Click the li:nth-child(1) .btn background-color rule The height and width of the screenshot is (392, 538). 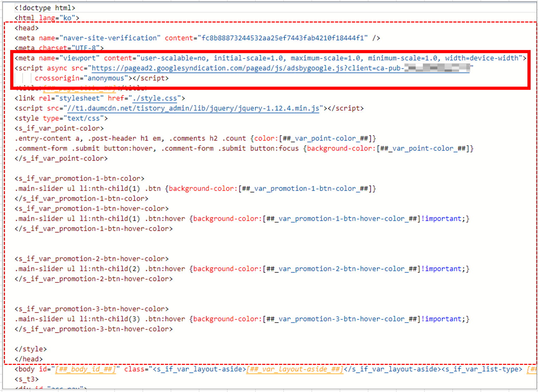tap(195, 189)
